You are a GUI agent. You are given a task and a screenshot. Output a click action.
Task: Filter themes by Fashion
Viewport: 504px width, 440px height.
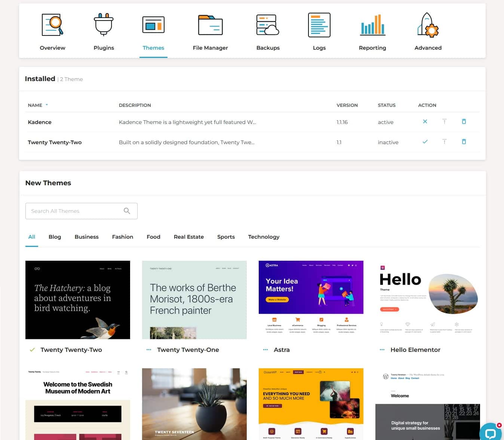click(123, 237)
